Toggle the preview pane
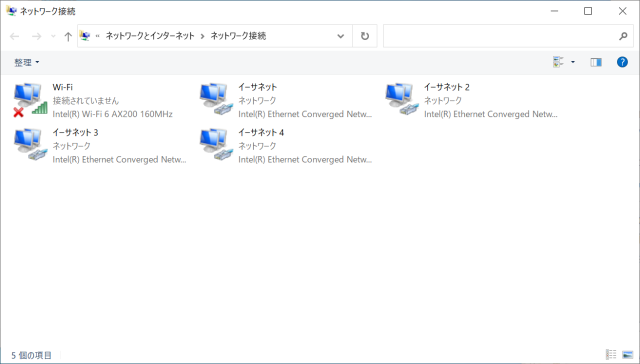Screen dimensions: 640x364 [x=596, y=62]
